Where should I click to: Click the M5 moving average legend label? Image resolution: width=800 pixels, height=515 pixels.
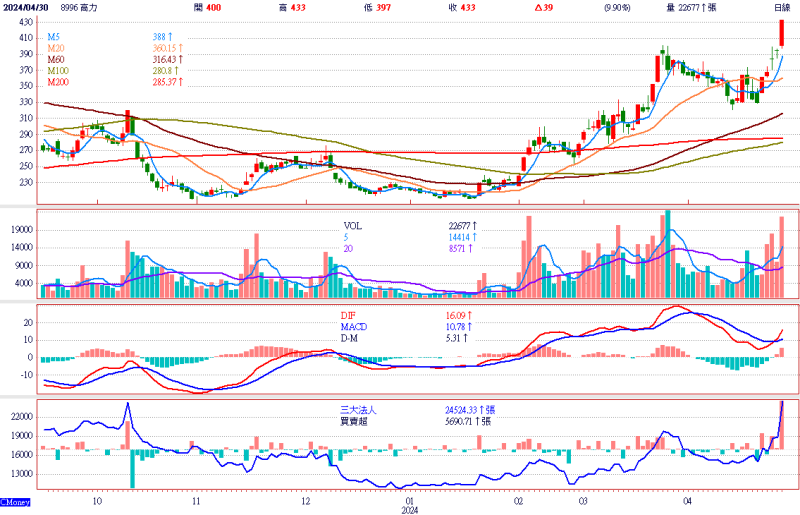coord(53,37)
